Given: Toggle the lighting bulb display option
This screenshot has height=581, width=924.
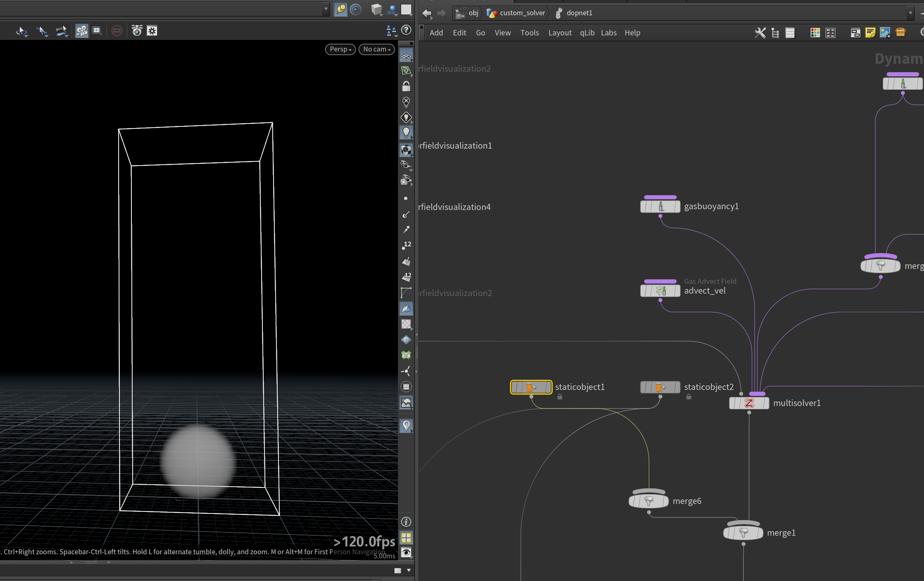Looking at the screenshot, I should (406, 133).
